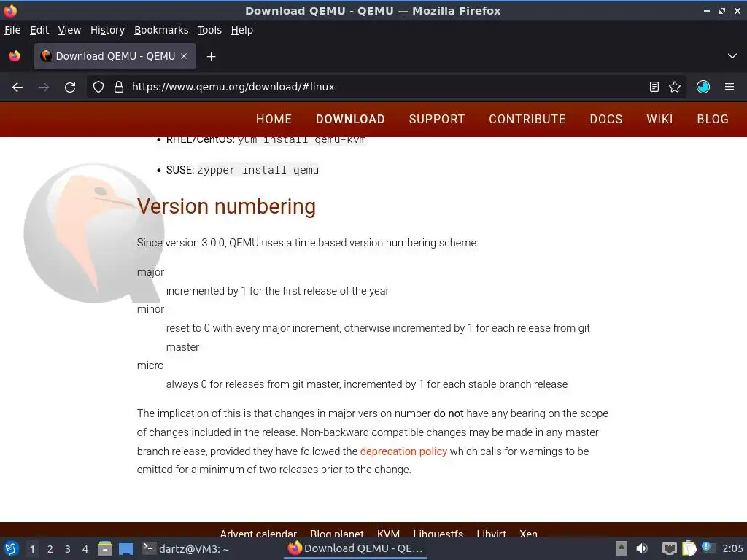The width and height of the screenshot is (747, 560).
Task: Expand the list all tabs chevron
Action: click(x=732, y=56)
